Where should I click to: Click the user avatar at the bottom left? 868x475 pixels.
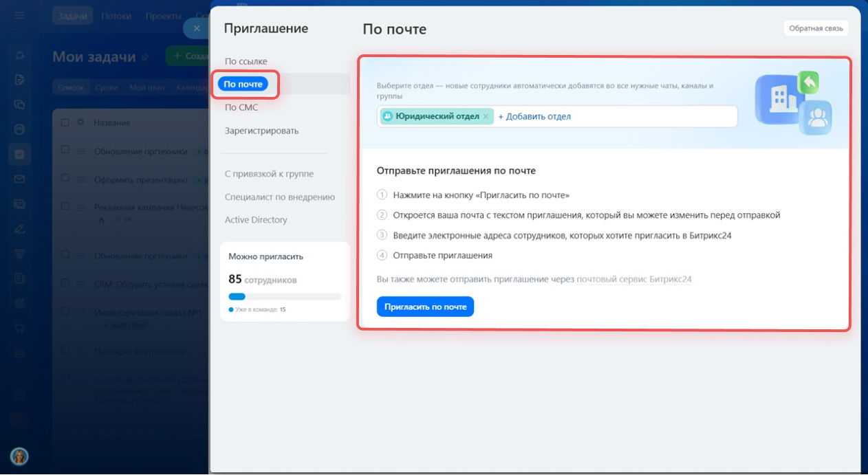point(19,456)
